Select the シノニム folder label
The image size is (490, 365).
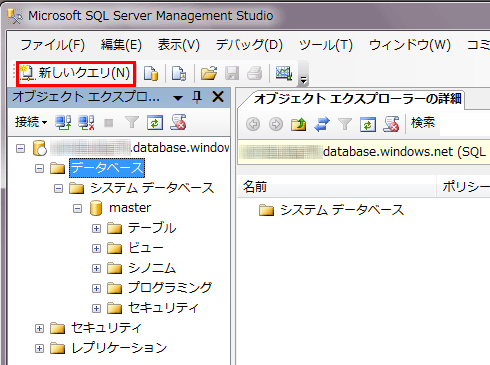coord(152,268)
